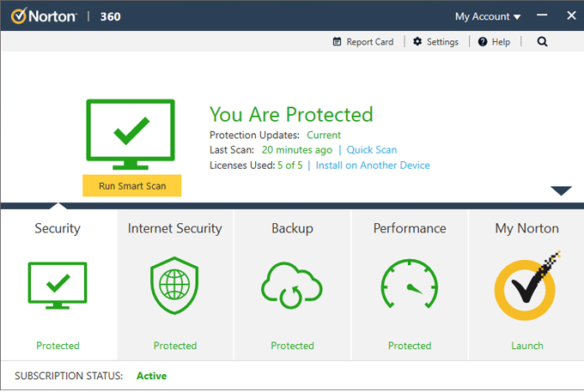Click the large protected monitor icon
Screen dimensions: 584x392
(131, 134)
